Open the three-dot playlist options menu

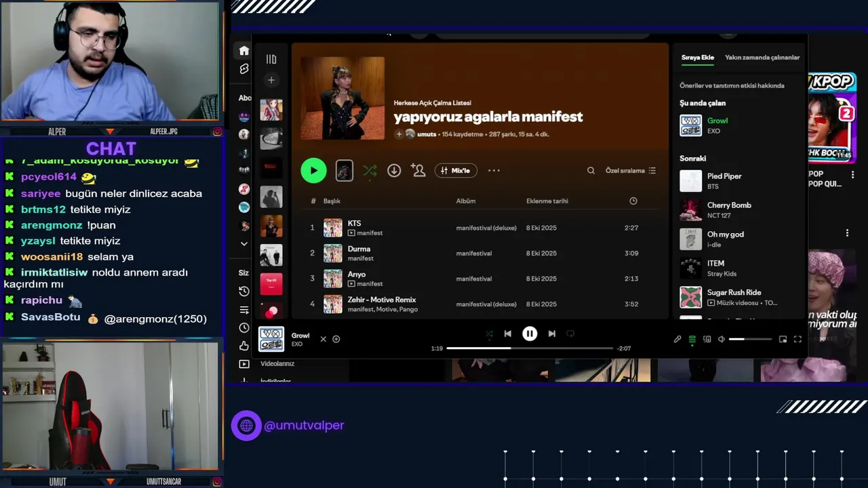point(494,171)
